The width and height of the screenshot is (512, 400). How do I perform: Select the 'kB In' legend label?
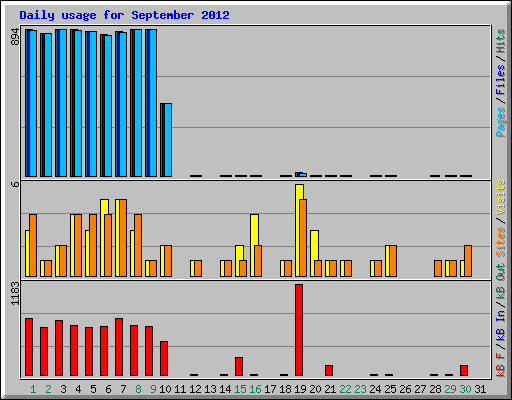pyautogui.click(x=501, y=326)
